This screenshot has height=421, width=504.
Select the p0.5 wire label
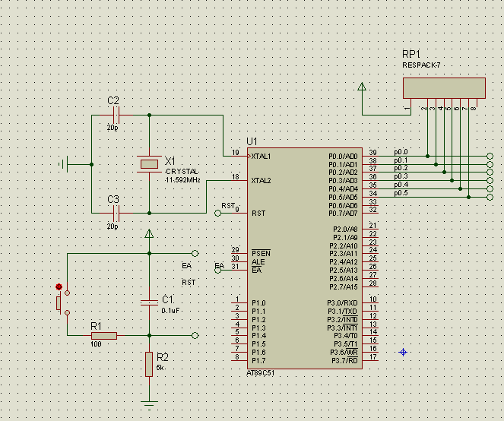(401, 193)
